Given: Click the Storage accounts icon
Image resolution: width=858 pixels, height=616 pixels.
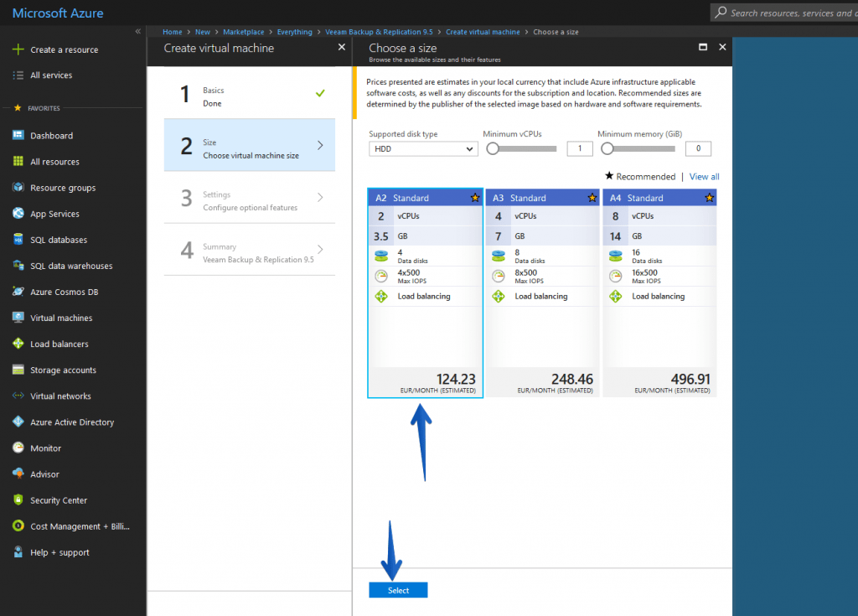Looking at the screenshot, I should pyautogui.click(x=18, y=370).
